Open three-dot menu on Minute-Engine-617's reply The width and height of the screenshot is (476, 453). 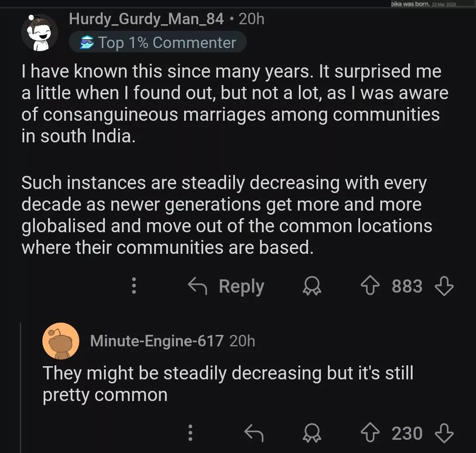(x=190, y=433)
